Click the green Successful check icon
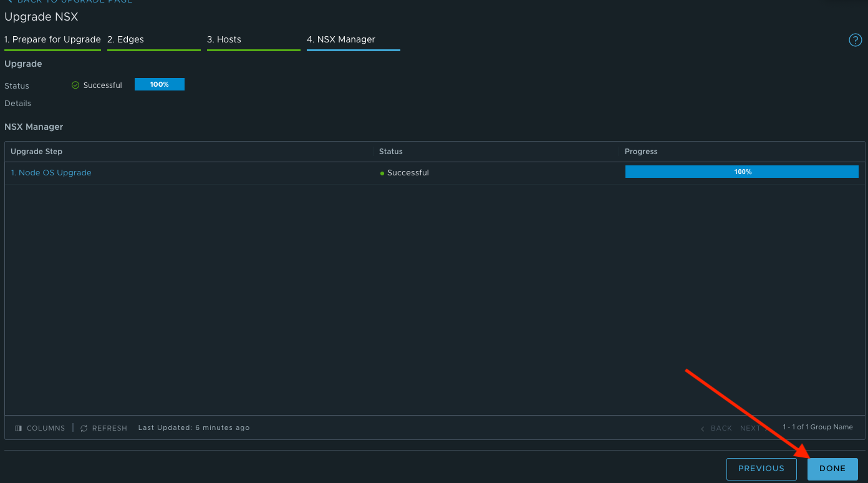868x483 pixels. tap(75, 85)
